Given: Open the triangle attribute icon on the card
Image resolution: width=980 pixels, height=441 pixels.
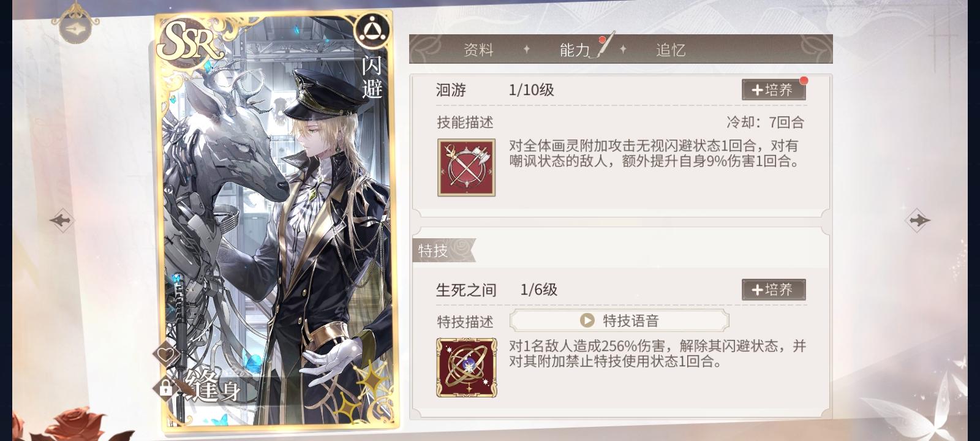Looking at the screenshot, I should coord(370,30).
